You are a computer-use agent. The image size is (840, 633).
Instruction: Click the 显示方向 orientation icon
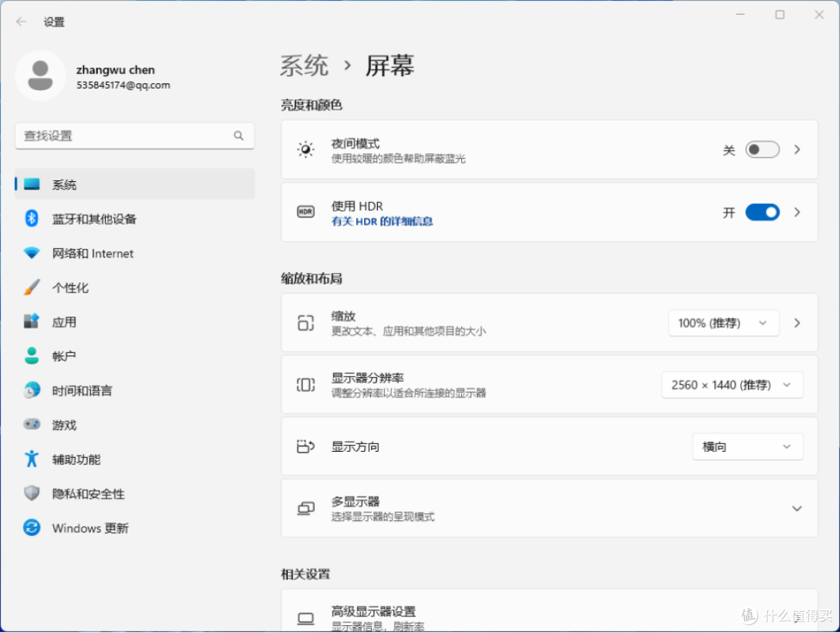pos(306,446)
